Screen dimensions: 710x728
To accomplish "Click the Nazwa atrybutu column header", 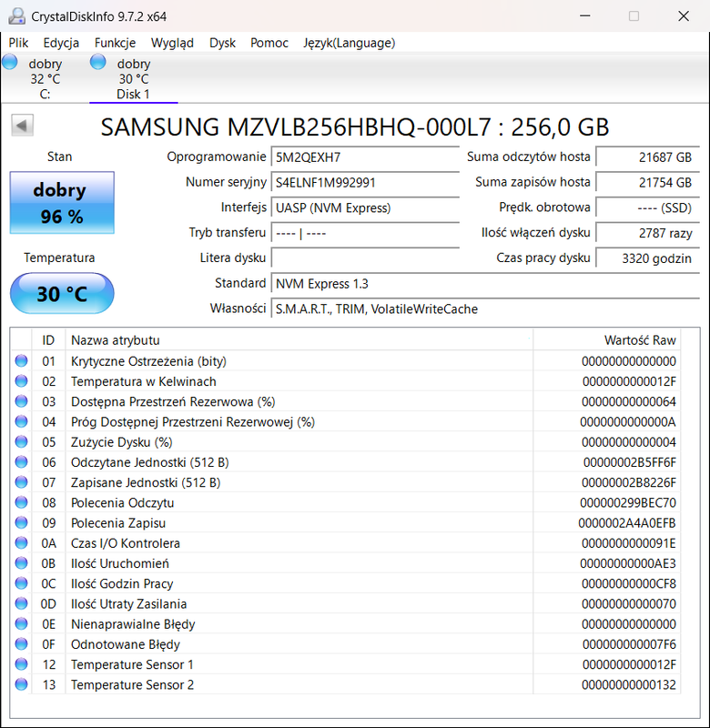I will [299, 340].
